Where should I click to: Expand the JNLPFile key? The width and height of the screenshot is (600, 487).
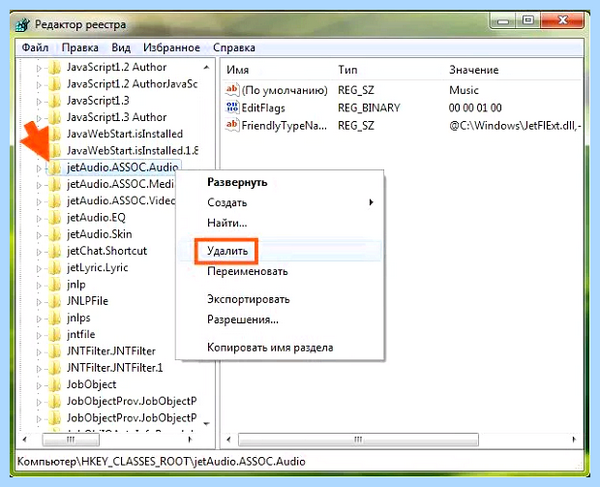39,302
